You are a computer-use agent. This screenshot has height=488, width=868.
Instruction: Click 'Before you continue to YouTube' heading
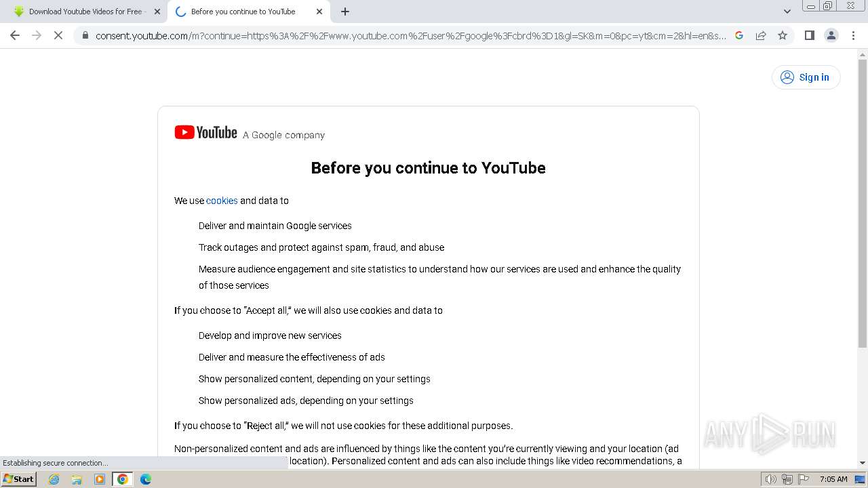[x=428, y=168]
